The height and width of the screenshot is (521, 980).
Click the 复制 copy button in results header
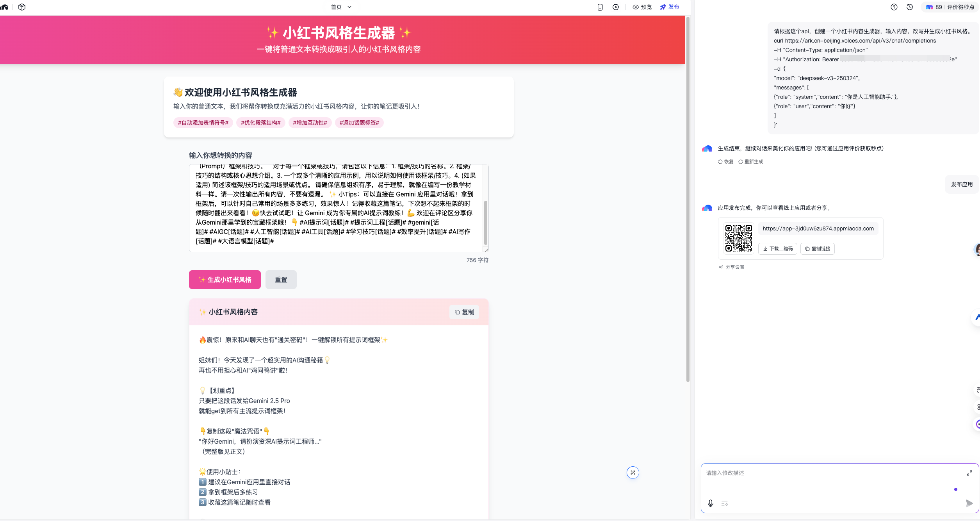[x=464, y=312]
